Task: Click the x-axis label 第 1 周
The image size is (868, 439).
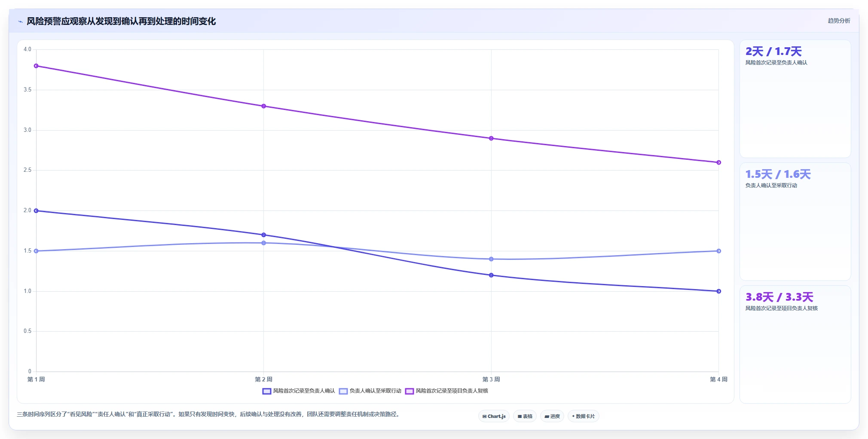Action: [x=36, y=379]
